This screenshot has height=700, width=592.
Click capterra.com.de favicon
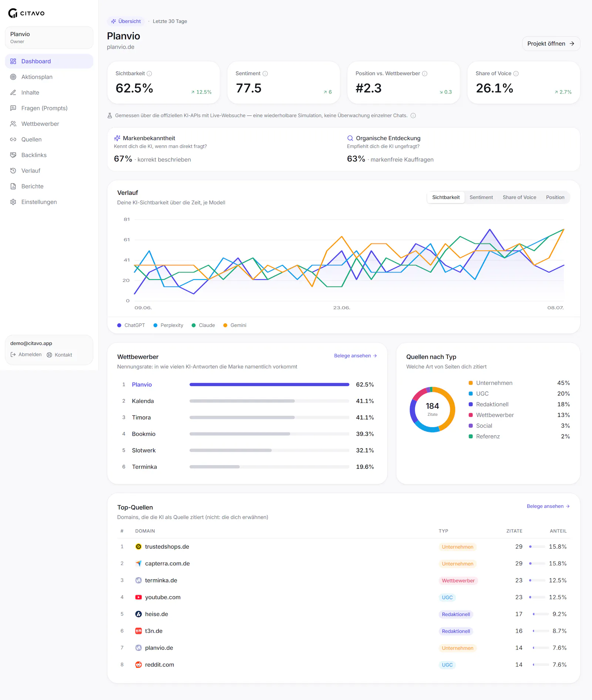(x=138, y=563)
